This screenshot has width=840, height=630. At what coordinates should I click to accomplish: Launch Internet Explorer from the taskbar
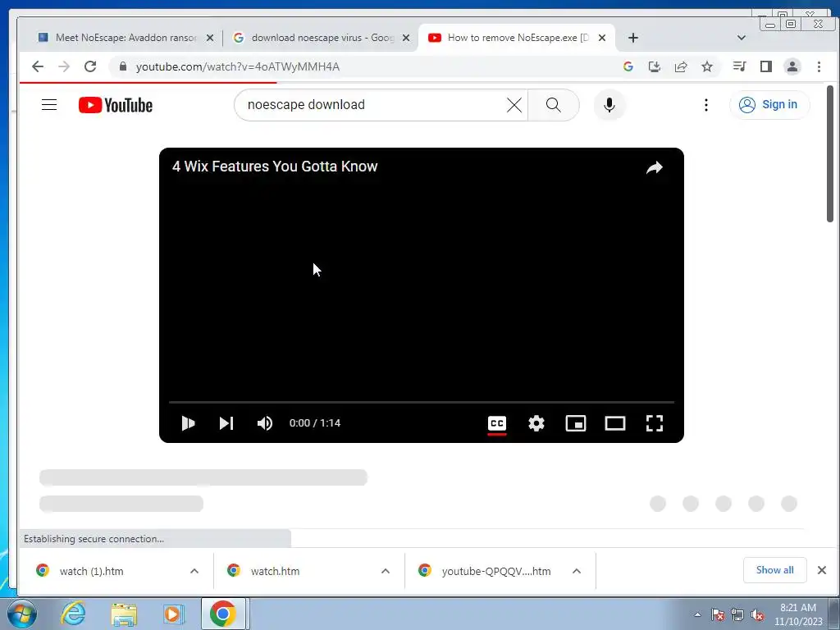click(x=73, y=614)
